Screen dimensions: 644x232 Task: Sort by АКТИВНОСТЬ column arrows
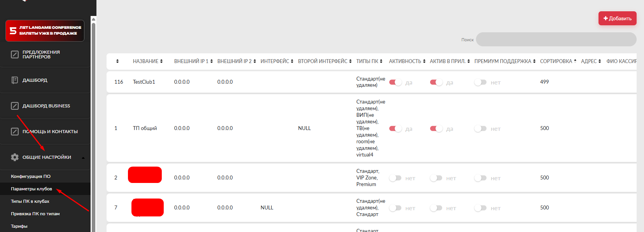click(x=424, y=61)
